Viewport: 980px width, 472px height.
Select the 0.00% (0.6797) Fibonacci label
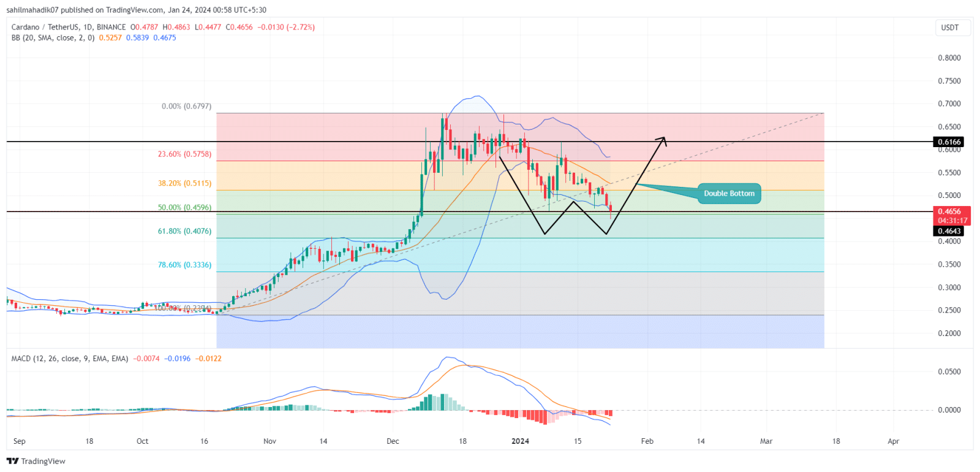click(x=186, y=106)
